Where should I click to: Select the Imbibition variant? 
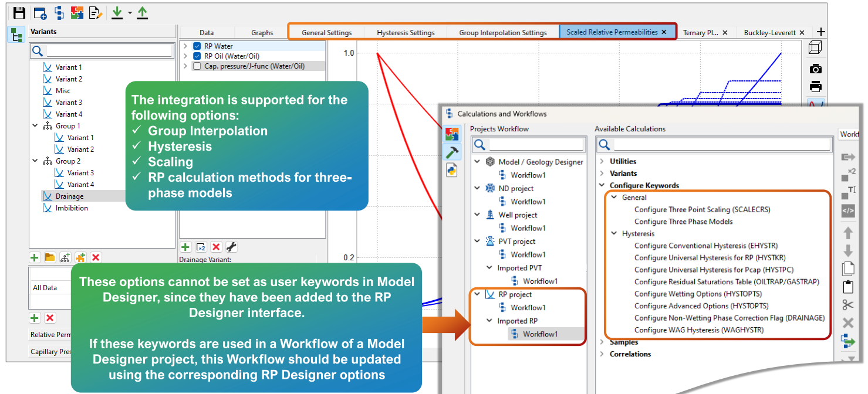tap(72, 208)
